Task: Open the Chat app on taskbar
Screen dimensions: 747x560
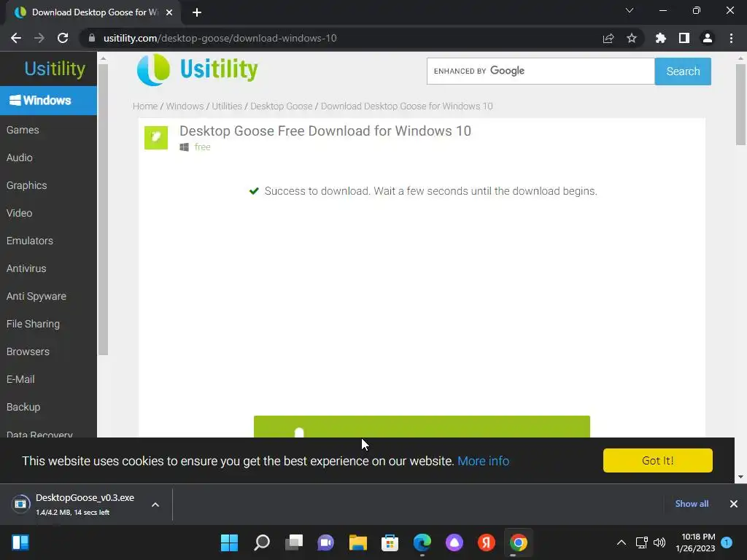Action: [326, 542]
